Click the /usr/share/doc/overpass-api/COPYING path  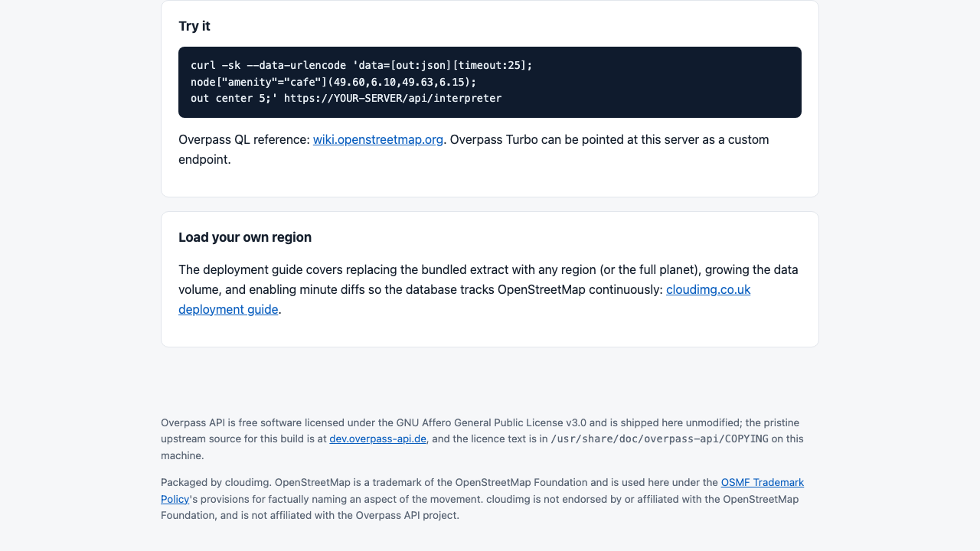[x=659, y=439]
